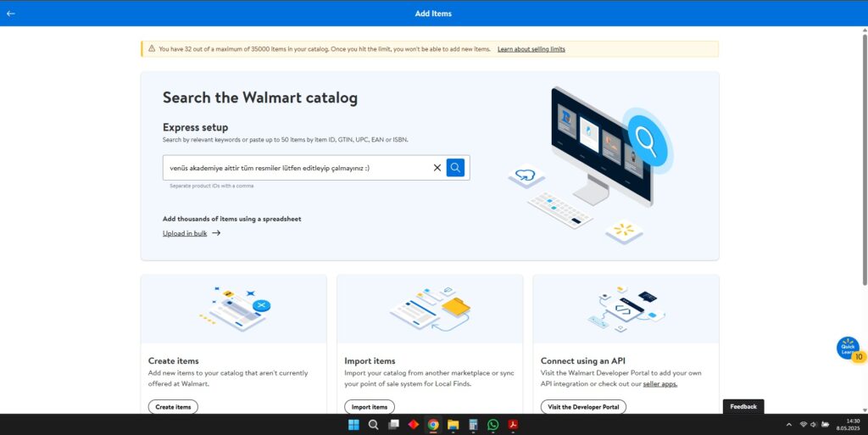868x435 pixels.
Task: Click the 'Connect using an API' title
Action: pos(583,361)
